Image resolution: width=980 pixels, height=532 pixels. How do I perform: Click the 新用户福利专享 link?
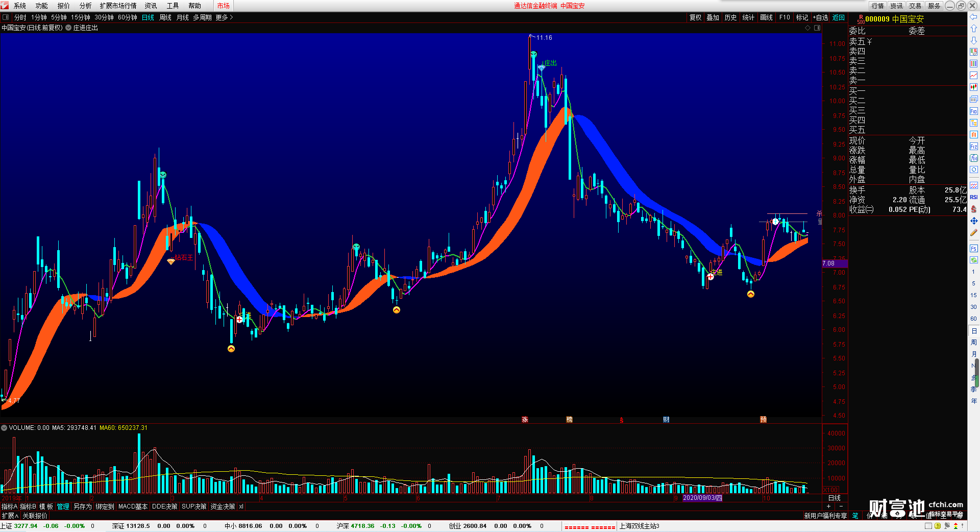point(825,516)
